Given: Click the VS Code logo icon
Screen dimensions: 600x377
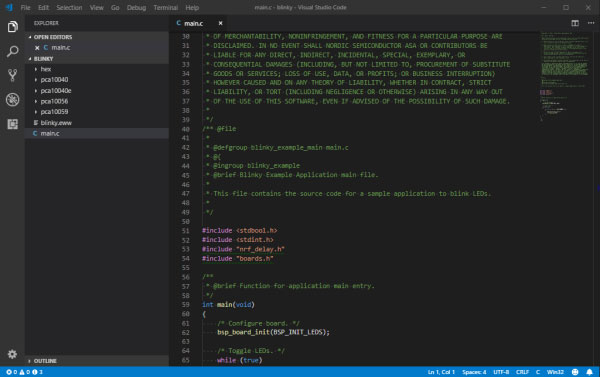Looking at the screenshot, I should pyautogui.click(x=9, y=7).
